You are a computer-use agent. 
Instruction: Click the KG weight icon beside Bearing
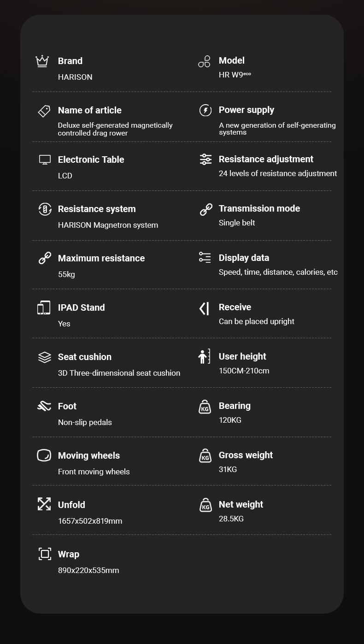click(x=205, y=407)
